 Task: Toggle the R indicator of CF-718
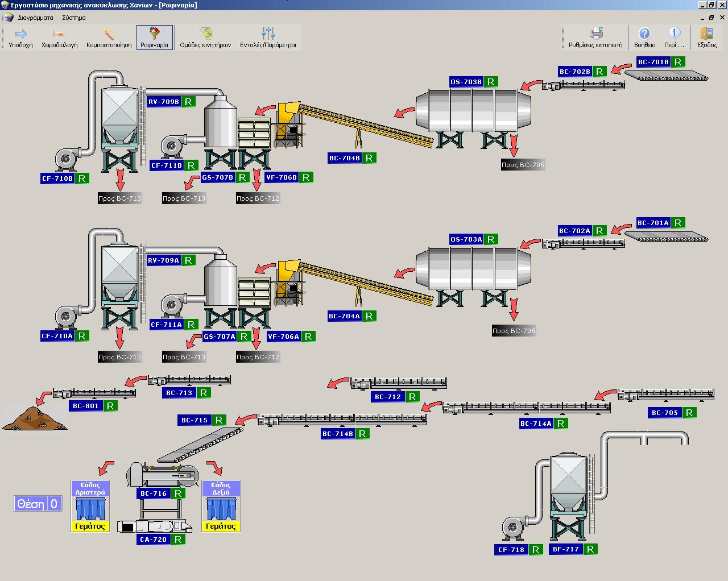pyautogui.click(x=535, y=550)
